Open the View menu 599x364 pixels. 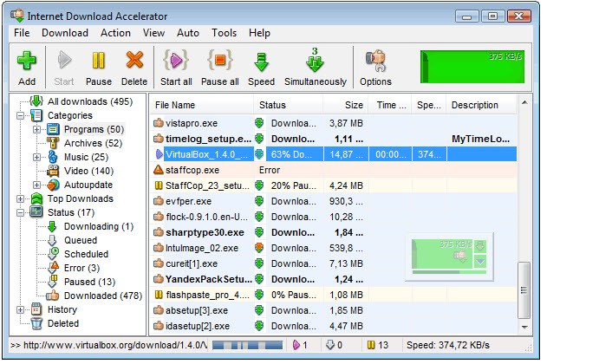[153, 33]
